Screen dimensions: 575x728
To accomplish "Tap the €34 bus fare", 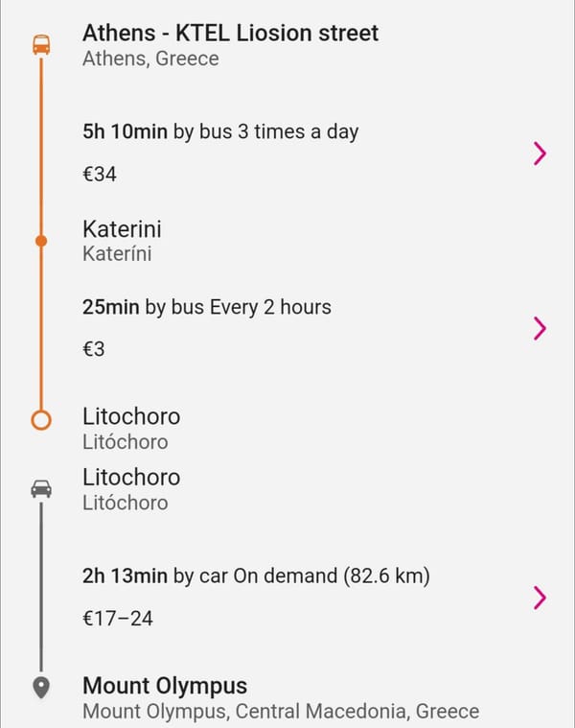I will point(100,175).
